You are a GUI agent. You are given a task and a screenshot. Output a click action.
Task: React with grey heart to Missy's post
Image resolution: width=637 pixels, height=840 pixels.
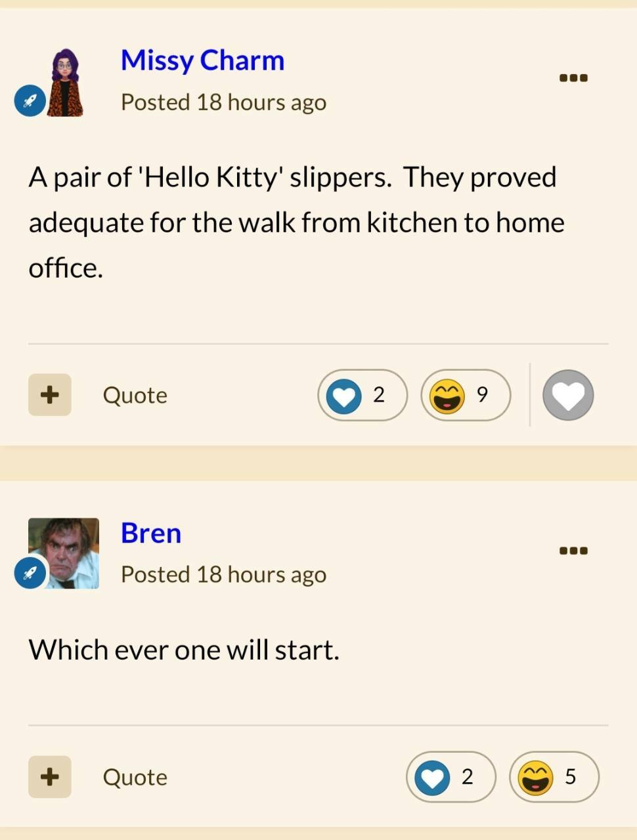(568, 395)
